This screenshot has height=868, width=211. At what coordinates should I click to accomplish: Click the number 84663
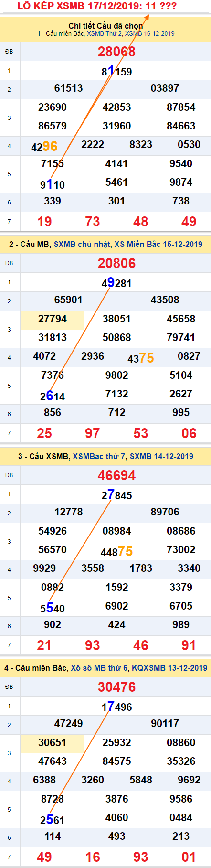click(181, 126)
